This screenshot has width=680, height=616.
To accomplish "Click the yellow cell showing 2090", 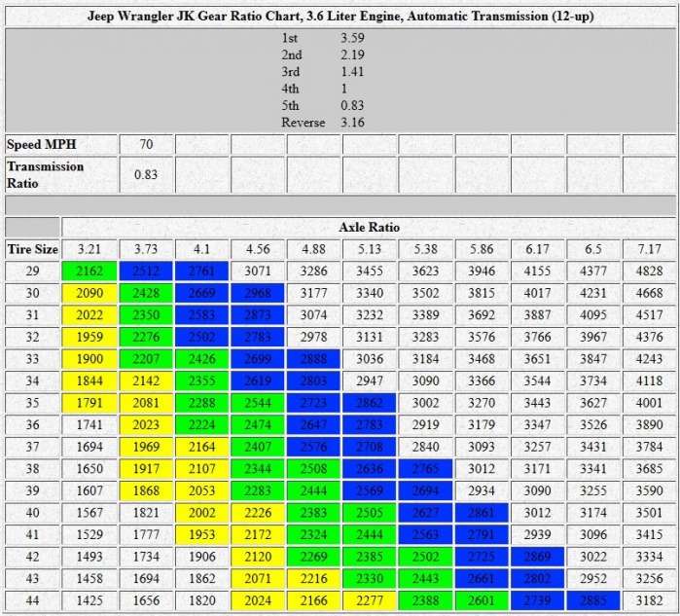I will [x=89, y=294].
